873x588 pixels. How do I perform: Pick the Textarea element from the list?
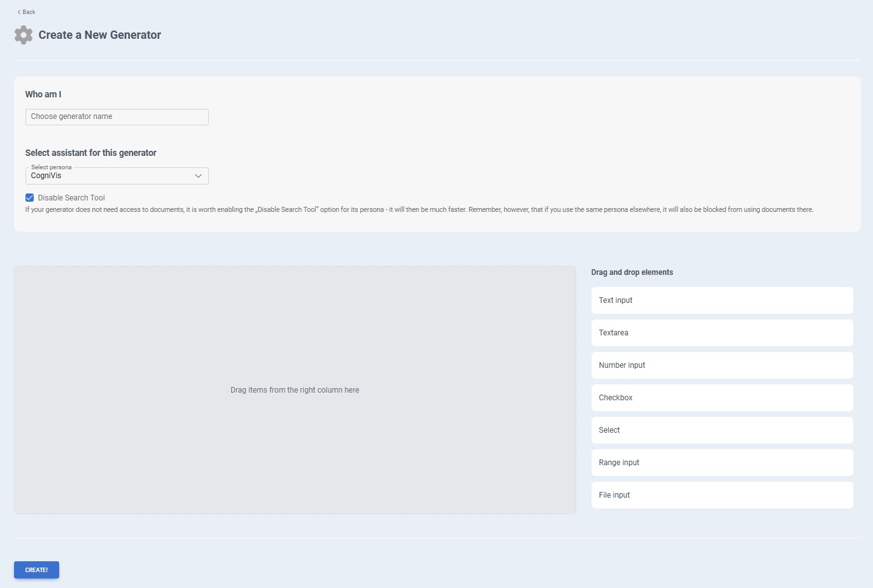[721, 333]
